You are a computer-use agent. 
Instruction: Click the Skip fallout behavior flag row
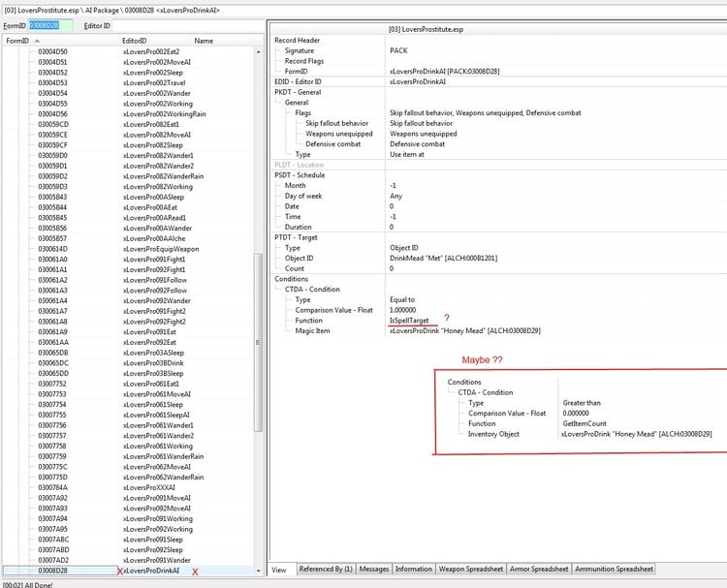[x=336, y=123]
